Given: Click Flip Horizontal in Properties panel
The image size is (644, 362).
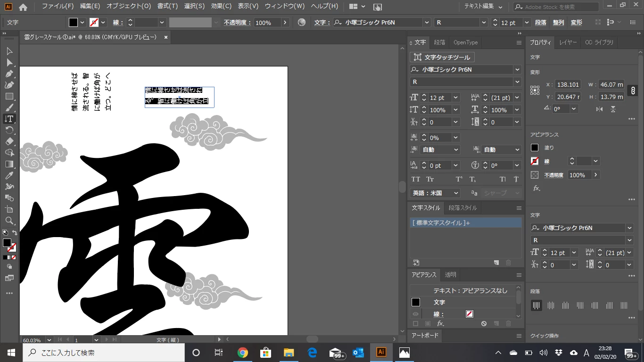Looking at the screenshot, I should tap(599, 109).
